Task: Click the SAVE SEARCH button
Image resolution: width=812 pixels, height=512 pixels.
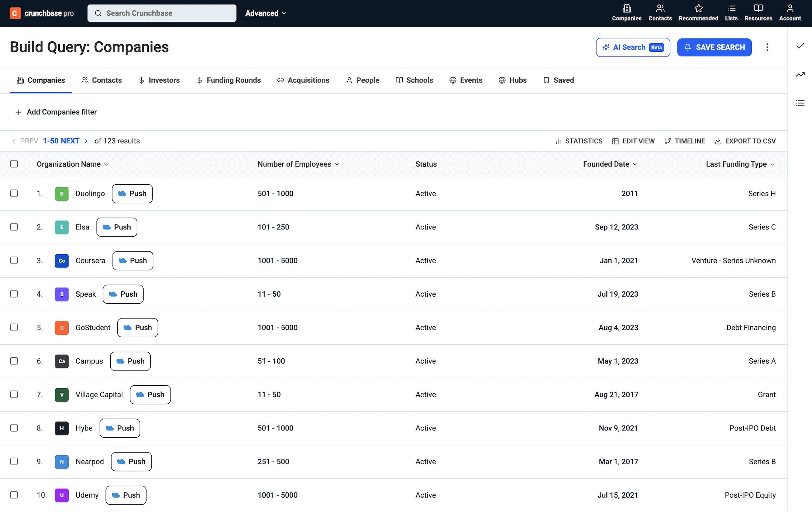Action: pos(714,47)
